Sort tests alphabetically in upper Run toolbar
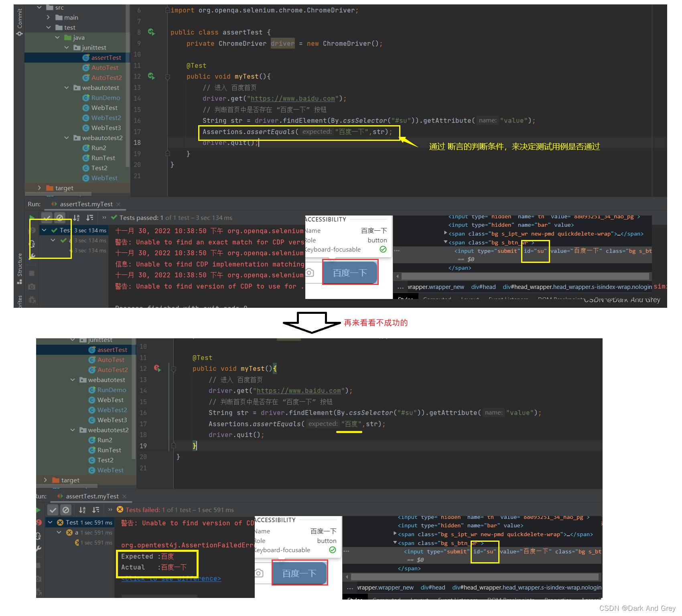Screen dimensions: 682x616 tap(76, 218)
